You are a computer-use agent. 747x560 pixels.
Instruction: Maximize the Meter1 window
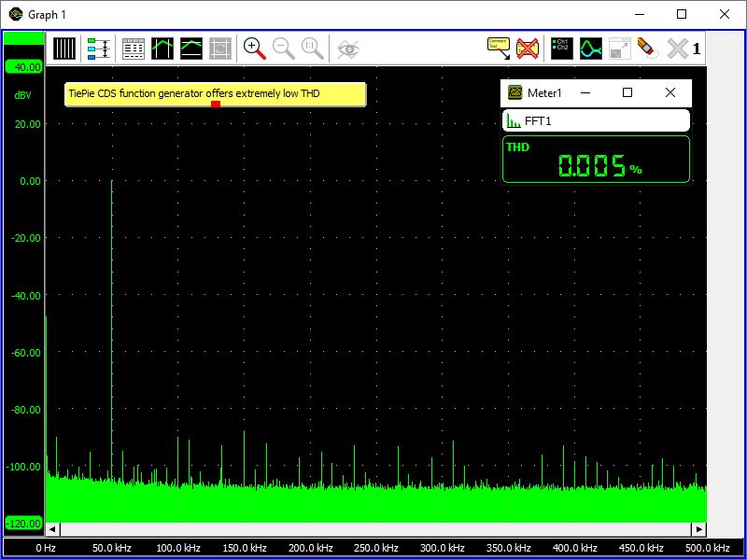[627, 92]
